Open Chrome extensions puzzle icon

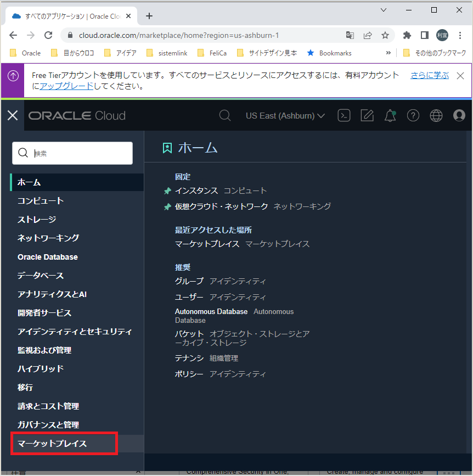(407, 35)
